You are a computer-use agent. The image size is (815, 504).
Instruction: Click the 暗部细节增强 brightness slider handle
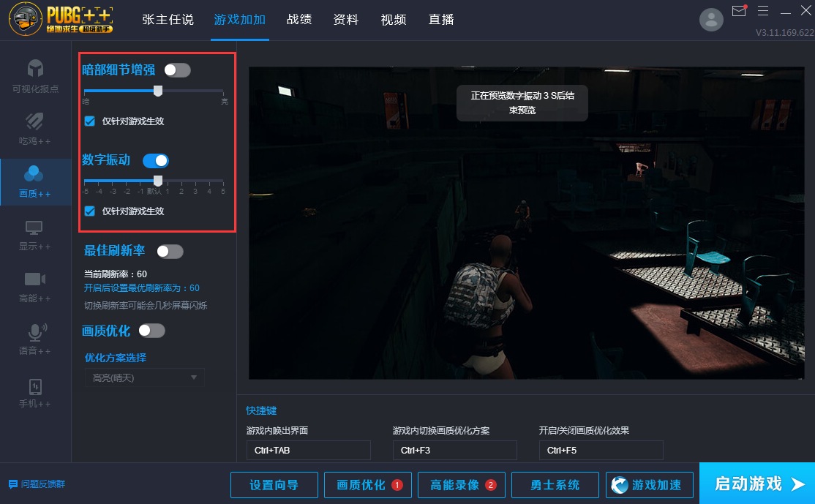158,91
